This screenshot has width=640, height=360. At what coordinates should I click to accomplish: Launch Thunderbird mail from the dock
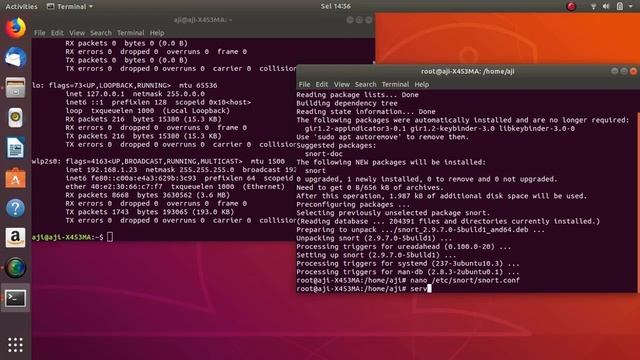click(16, 57)
